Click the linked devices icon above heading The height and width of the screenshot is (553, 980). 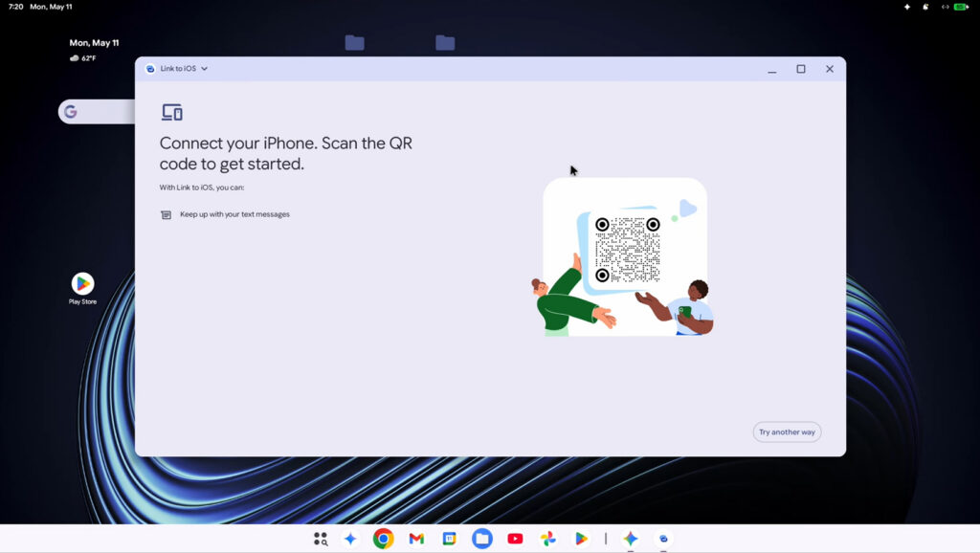tap(172, 113)
